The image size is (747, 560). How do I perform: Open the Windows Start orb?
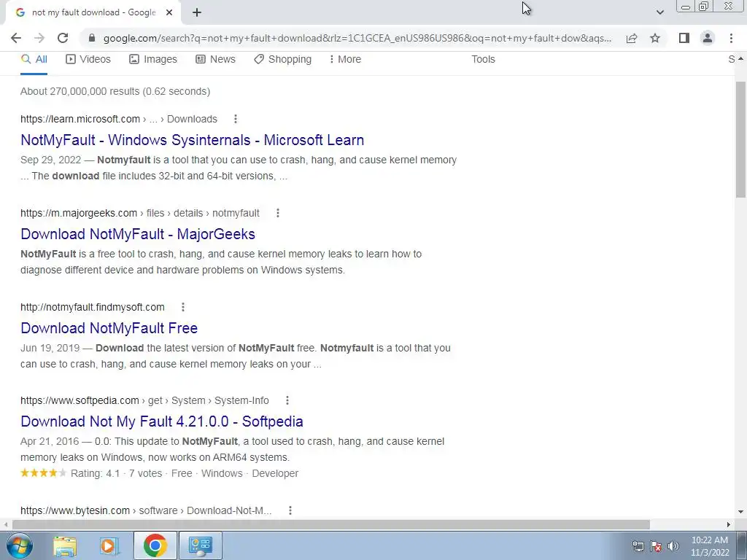(x=19, y=545)
